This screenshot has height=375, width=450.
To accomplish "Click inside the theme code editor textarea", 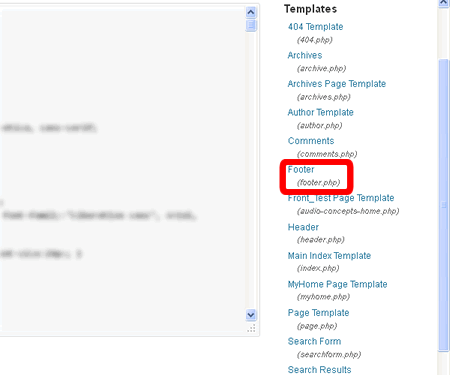I will click(x=122, y=171).
